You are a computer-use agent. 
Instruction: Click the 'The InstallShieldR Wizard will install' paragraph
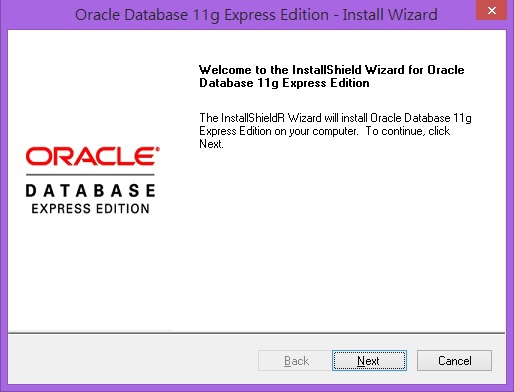tap(335, 131)
